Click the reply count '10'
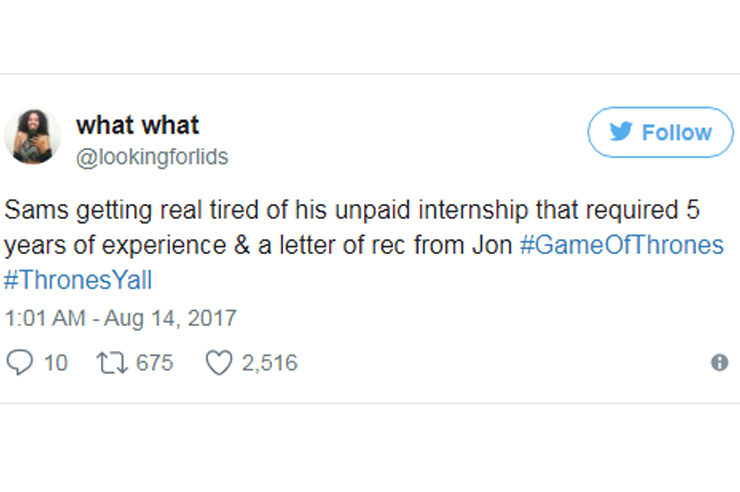 coord(56,363)
